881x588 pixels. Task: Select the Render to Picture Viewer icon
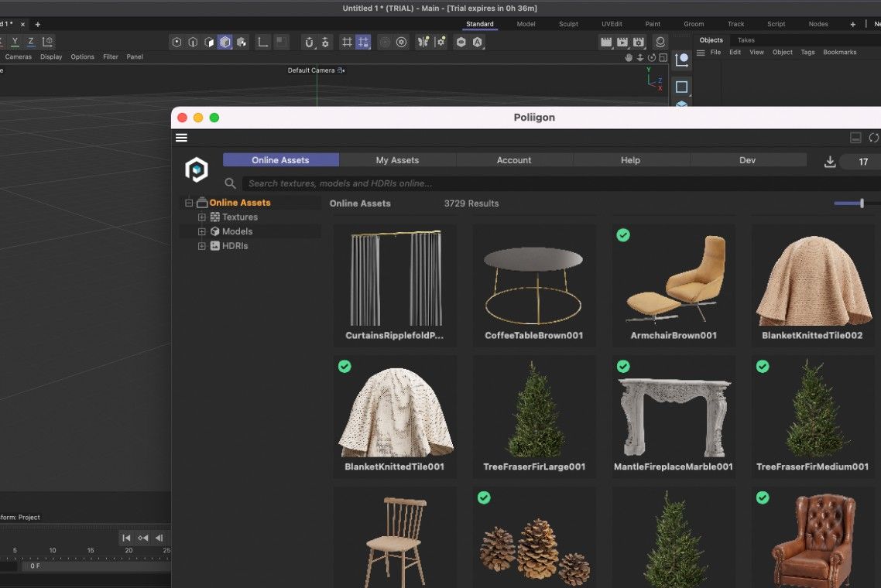click(622, 42)
